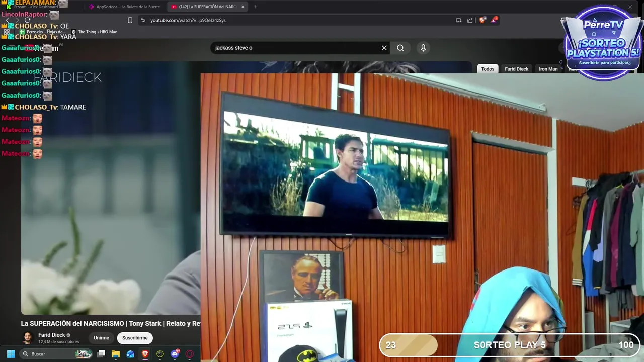Click Farid Dieck channel avatar
This screenshot has width=644, height=362.
click(28, 338)
